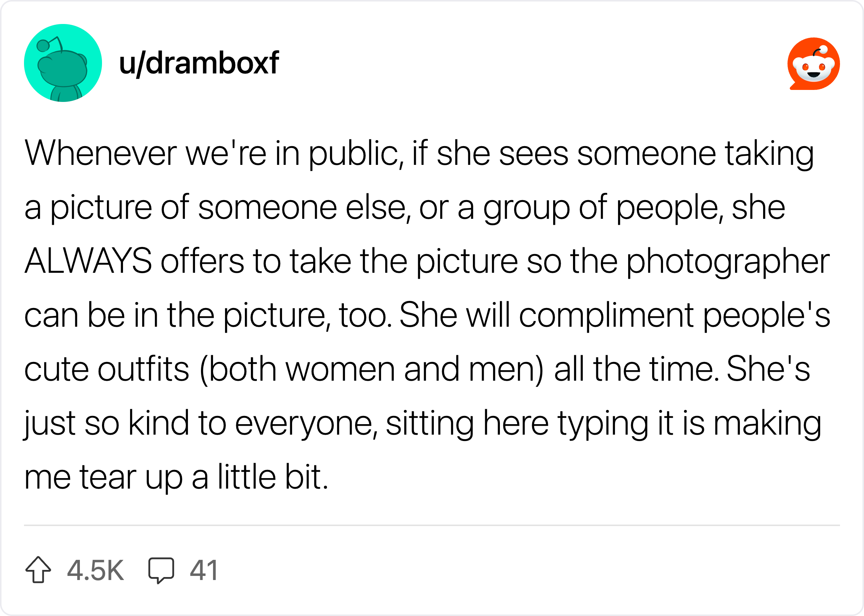
Task: Click the horizontal divider below the post
Action: tap(432, 525)
